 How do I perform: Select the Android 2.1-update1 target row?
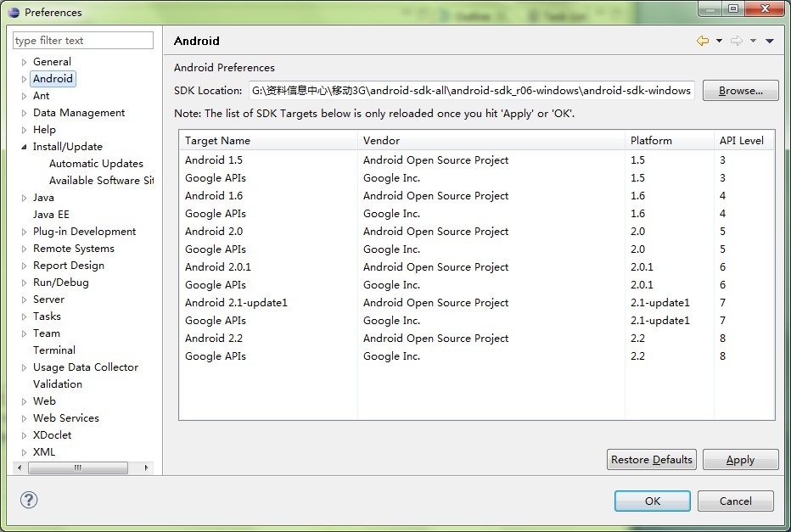477,303
